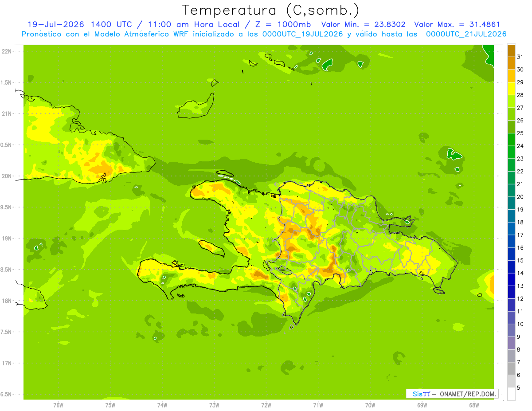The width and height of the screenshot is (532, 411).
Task: Click the green legend band between 24 and 25
Action: coord(511,139)
